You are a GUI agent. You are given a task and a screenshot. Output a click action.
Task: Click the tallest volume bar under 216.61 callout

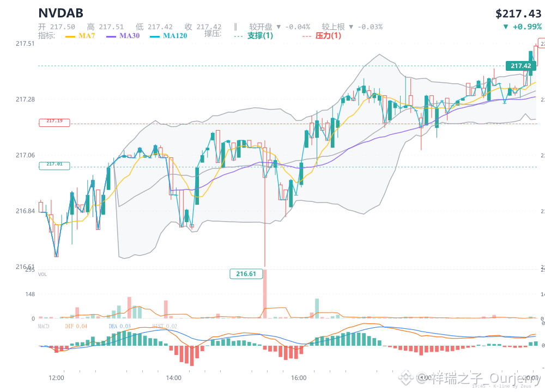coord(265,294)
